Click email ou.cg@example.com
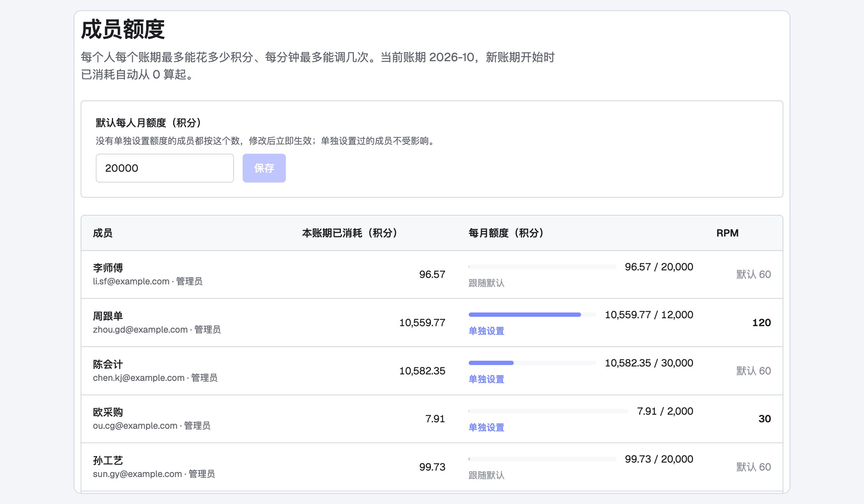864x504 pixels. (135, 426)
